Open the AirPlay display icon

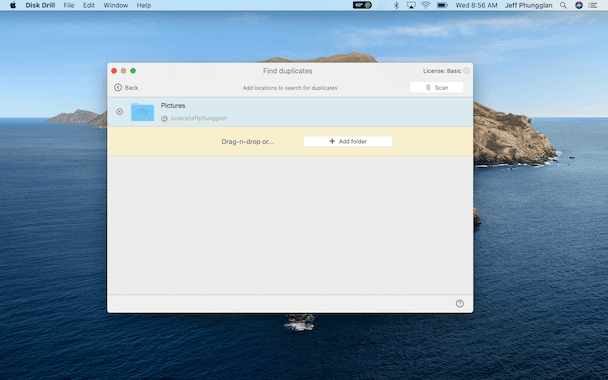pyautogui.click(x=411, y=5)
